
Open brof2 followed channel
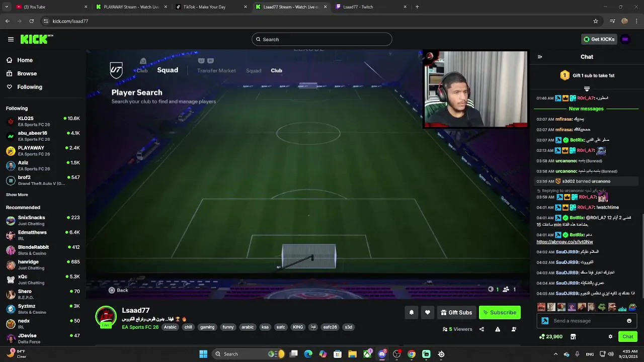pos(43,180)
